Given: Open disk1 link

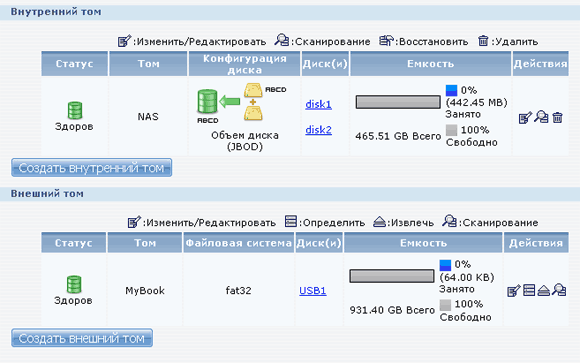Looking at the screenshot, I should [x=318, y=104].
